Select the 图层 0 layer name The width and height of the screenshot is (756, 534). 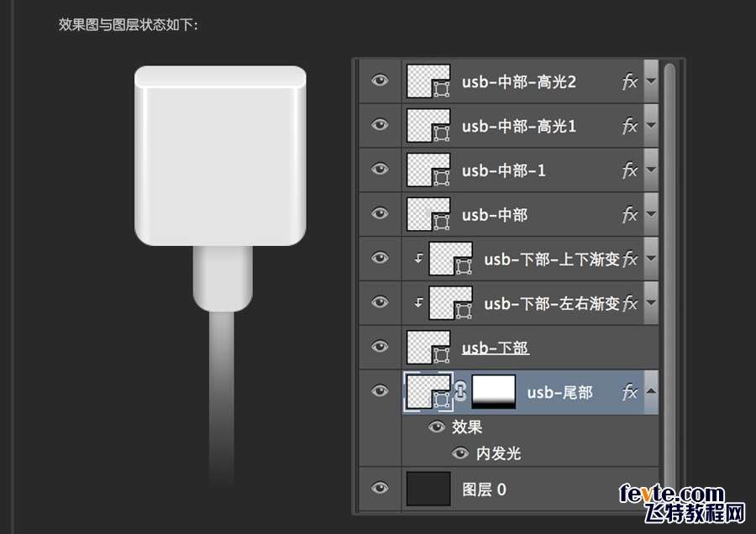click(484, 489)
